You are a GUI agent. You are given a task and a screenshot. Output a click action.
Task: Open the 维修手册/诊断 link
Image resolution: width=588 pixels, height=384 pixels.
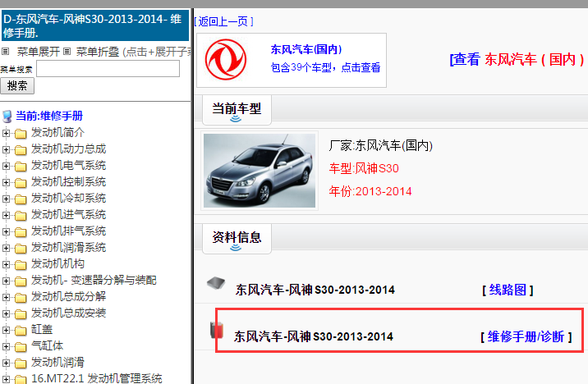click(526, 336)
